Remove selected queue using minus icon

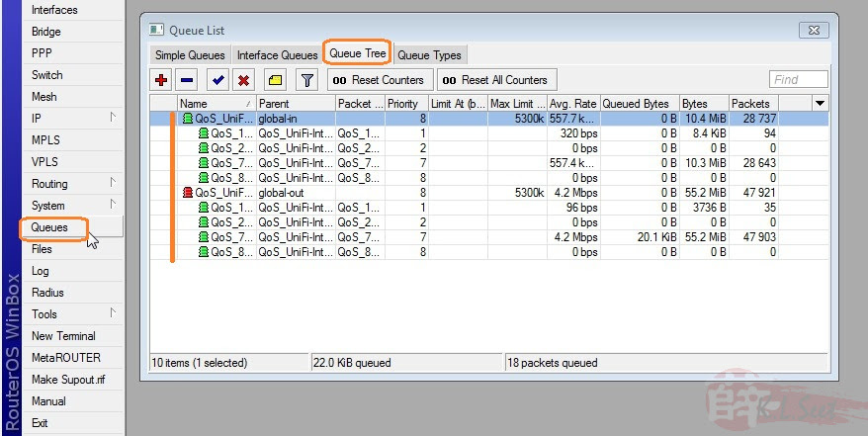click(187, 80)
